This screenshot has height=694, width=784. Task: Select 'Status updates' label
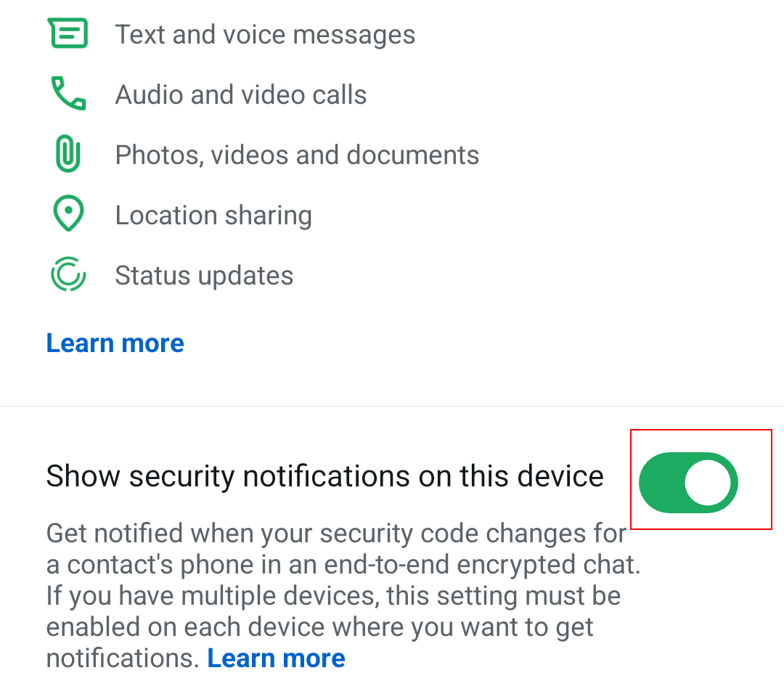click(x=204, y=276)
